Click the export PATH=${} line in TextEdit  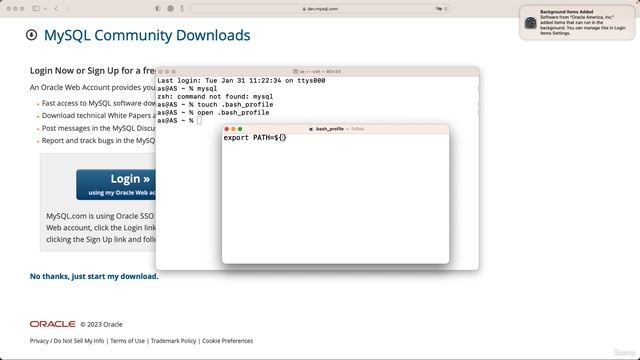(x=255, y=138)
